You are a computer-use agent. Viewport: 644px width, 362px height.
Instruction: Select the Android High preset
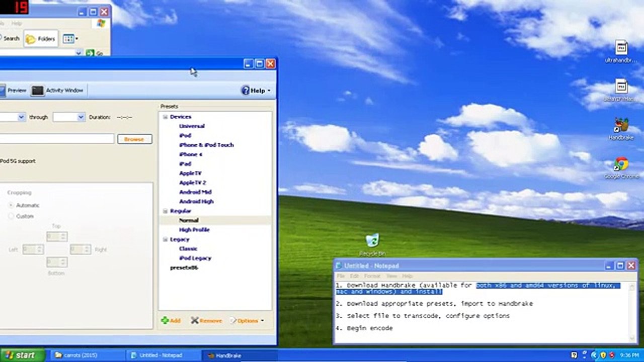pos(196,202)
